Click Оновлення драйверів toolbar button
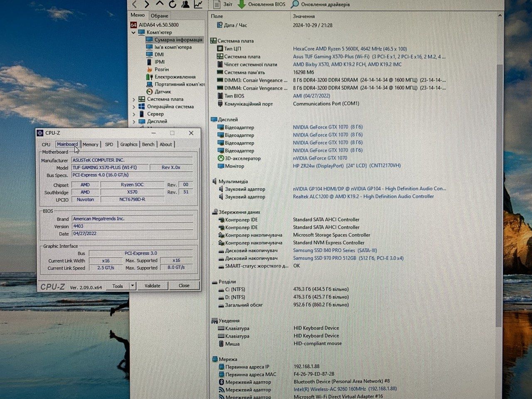532x399 pixels. (x=320, y=4)
